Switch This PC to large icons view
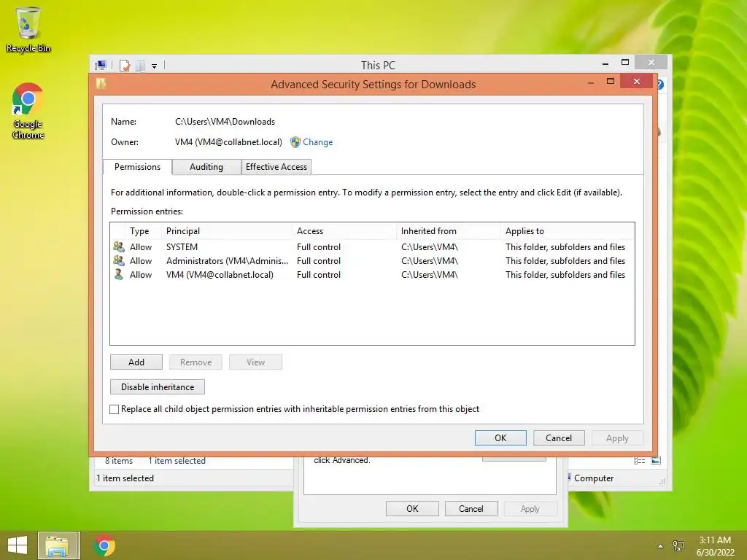The image size is (747, 560). pos(656,461)
